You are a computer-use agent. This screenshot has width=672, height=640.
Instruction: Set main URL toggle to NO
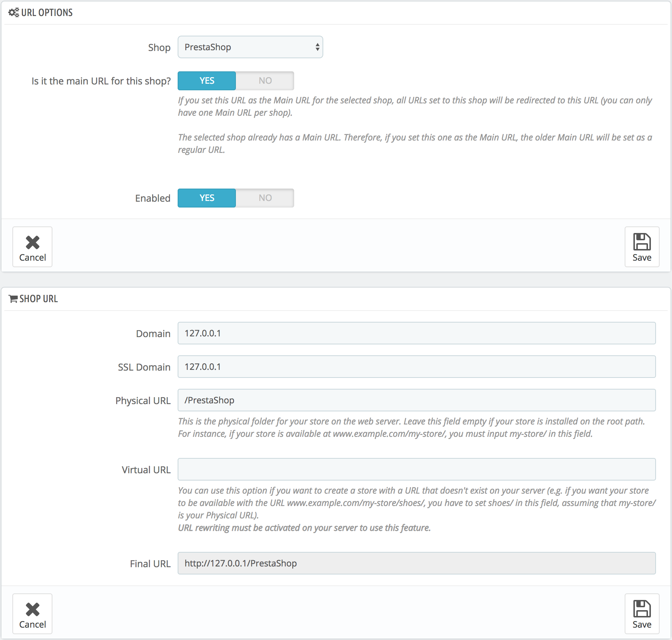pyautogui.click(x=265, y=81)
